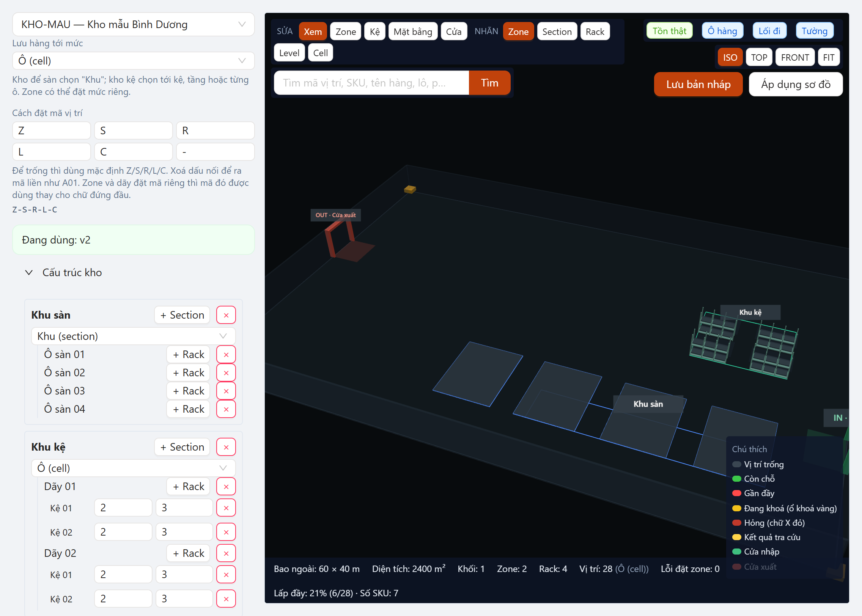The height and width of the screenshot is (616, 862).
Task: Open the KHO-MAU warehouse selector dropdown
Action: pyautogui.click(x=134, y=25)
